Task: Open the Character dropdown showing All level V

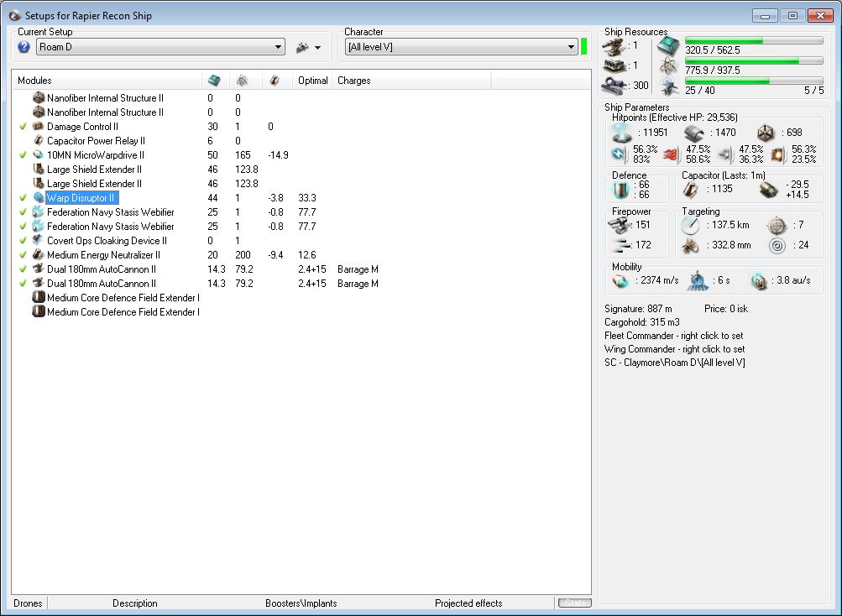Action: tap(461, 47)
